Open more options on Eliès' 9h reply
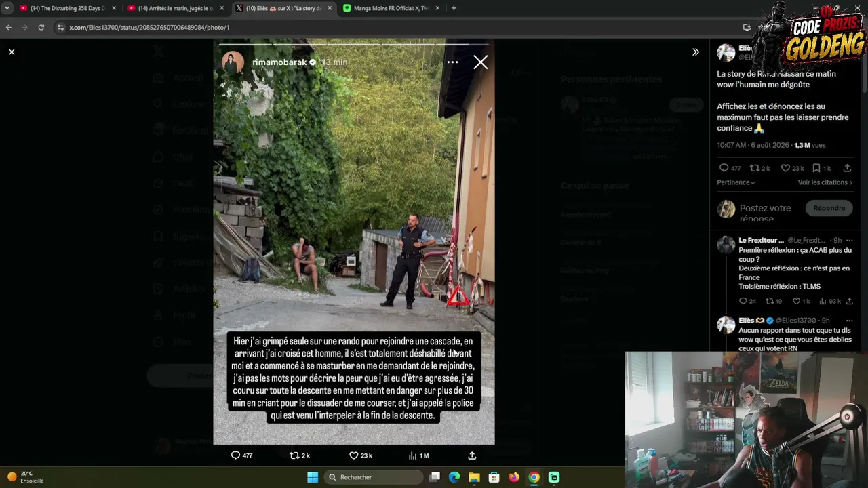The width and height of the screenshot is (868, 488). (x=849, y=320)
